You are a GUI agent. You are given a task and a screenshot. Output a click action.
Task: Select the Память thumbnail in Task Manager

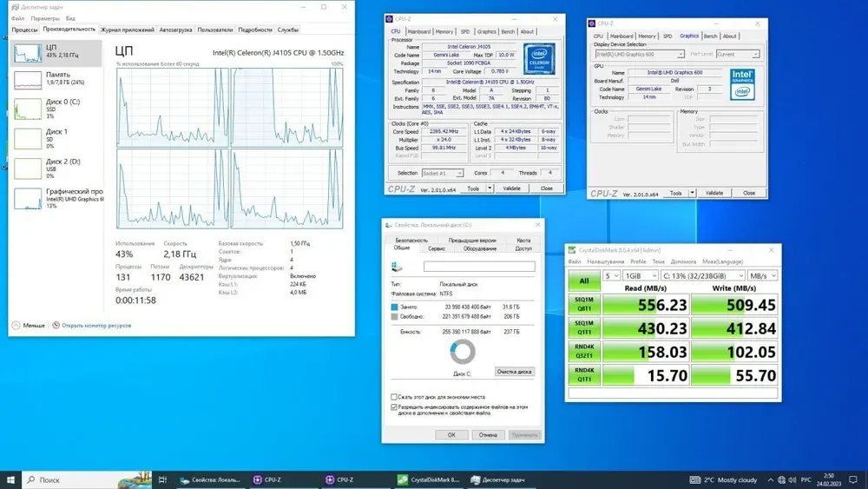click(27, 80)
